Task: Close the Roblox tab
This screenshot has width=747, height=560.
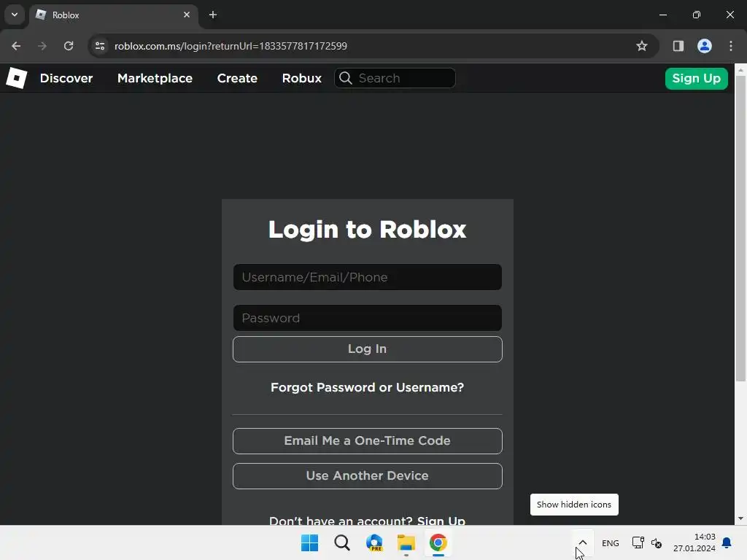Action: click(x=187, y=15)
